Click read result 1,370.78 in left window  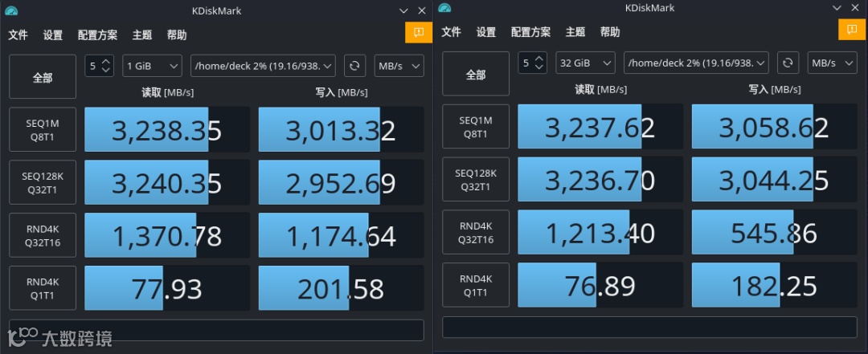[x=167, y=235]
